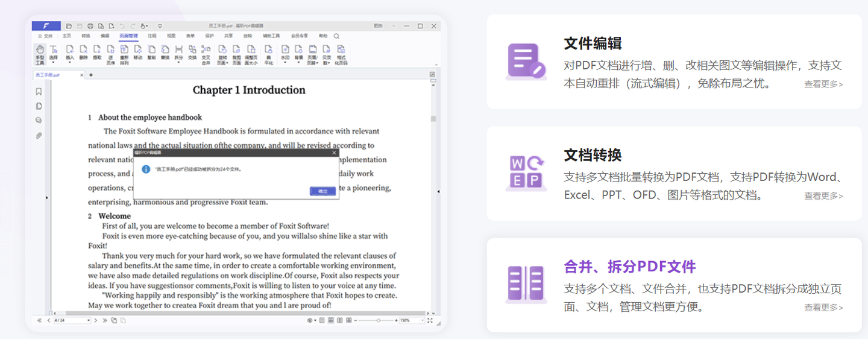
Task: Switch to the 编辑 ribbon tab
Action: point(105,36)
